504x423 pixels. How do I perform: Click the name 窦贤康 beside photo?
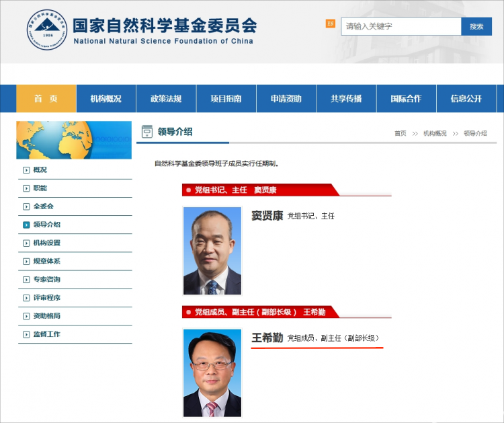tap(267, 215)
